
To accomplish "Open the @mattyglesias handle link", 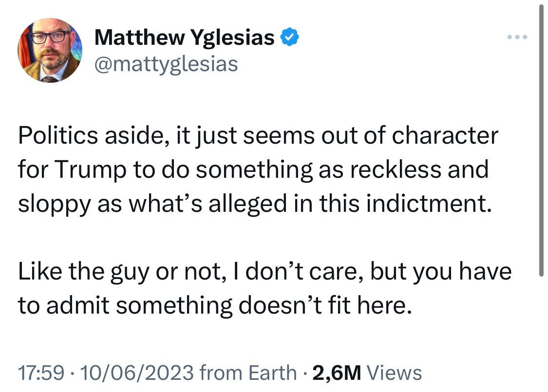I will (x=167, y=64).
